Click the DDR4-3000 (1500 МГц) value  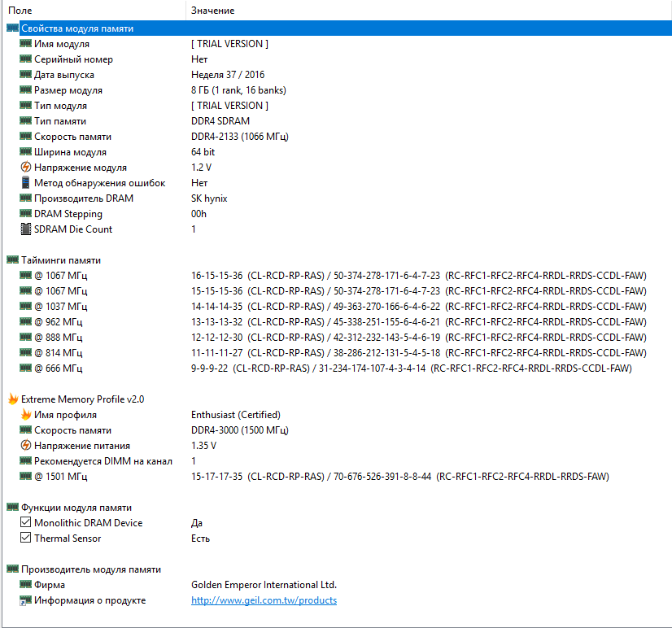pyautogui.click(x=239, y=430)
